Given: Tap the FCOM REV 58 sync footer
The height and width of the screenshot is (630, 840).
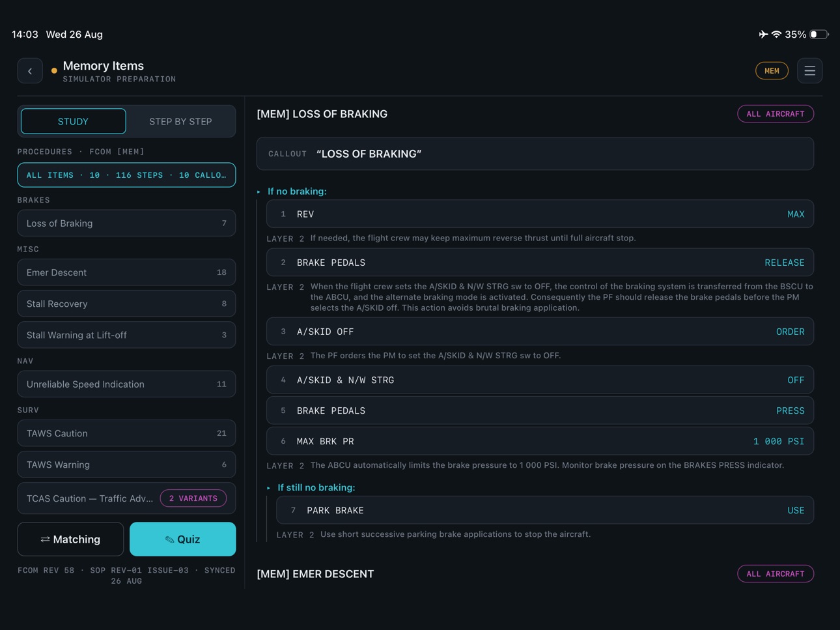Looking at the screenshot, I should tap(126, 576).
